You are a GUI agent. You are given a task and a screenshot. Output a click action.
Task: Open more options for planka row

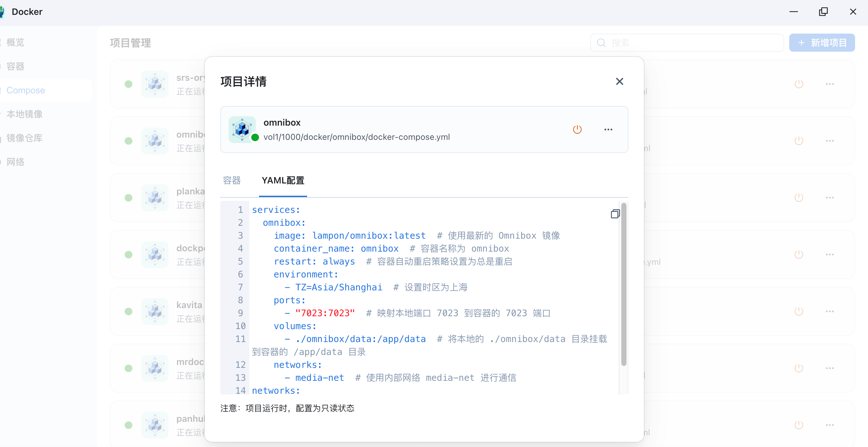[830, 198]
